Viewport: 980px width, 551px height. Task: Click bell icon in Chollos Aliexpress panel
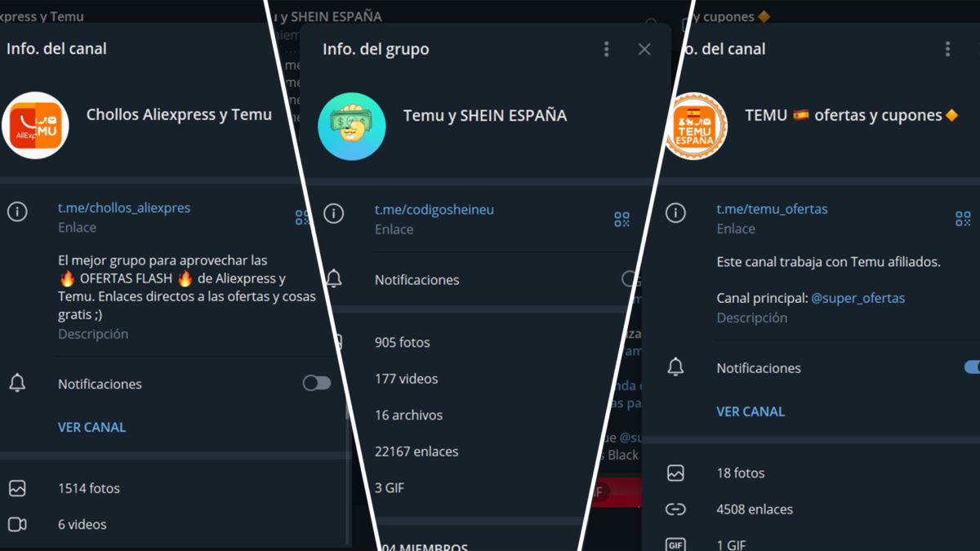(x=17, y=383)
